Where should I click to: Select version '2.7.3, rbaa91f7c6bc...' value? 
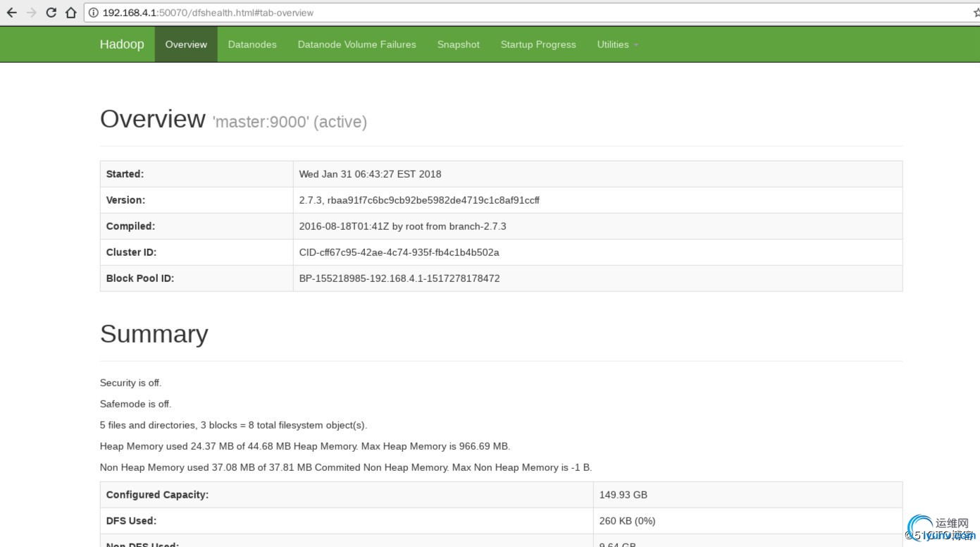(x=420, y=200)
